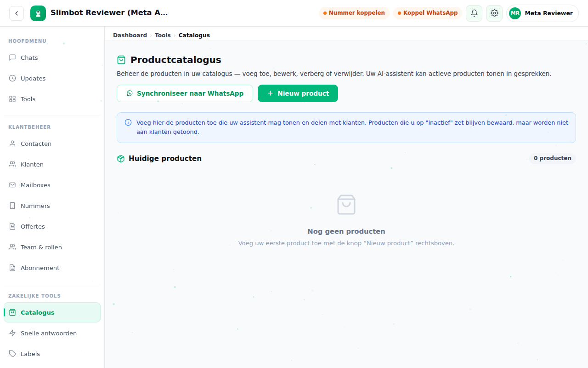This screenshot has height=368, width=588.
Task: Open Offertes in the sidebar
Action: (52, 226)
